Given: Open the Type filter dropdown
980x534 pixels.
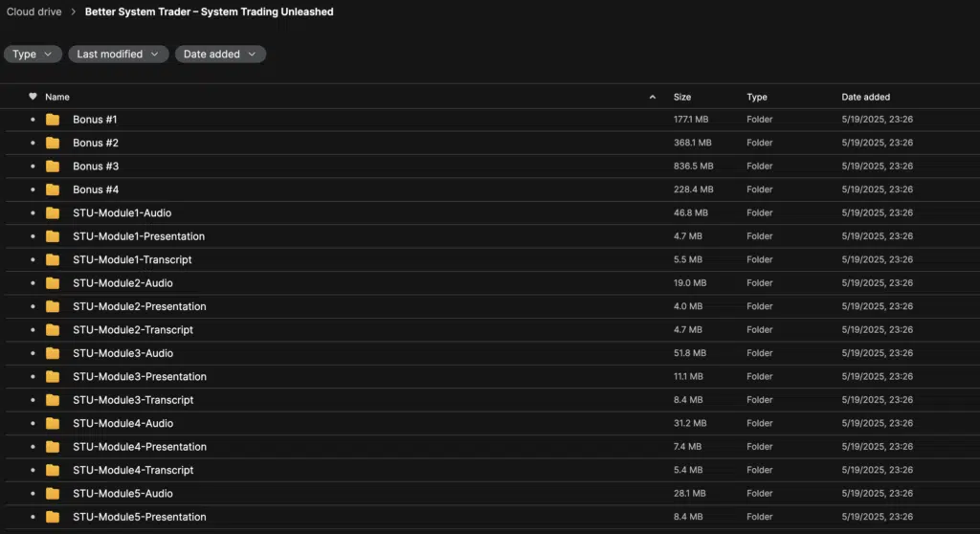Looking at the screenshot, I should 33,55.
